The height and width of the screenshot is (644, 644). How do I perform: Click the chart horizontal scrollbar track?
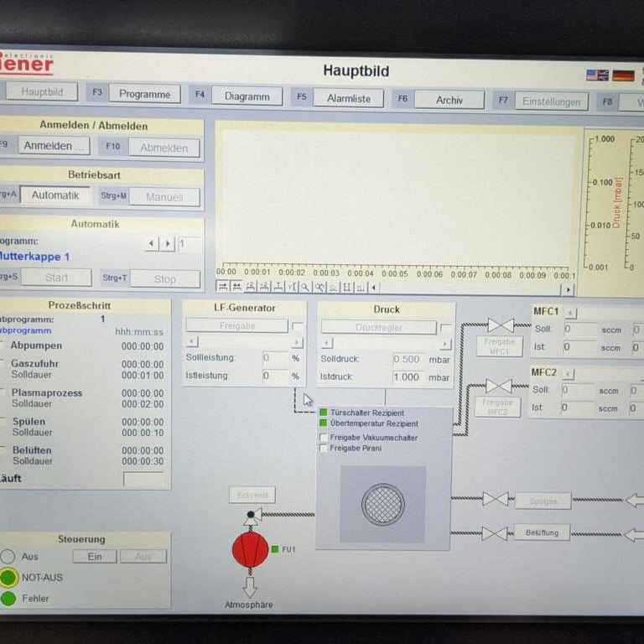(470, 288)
